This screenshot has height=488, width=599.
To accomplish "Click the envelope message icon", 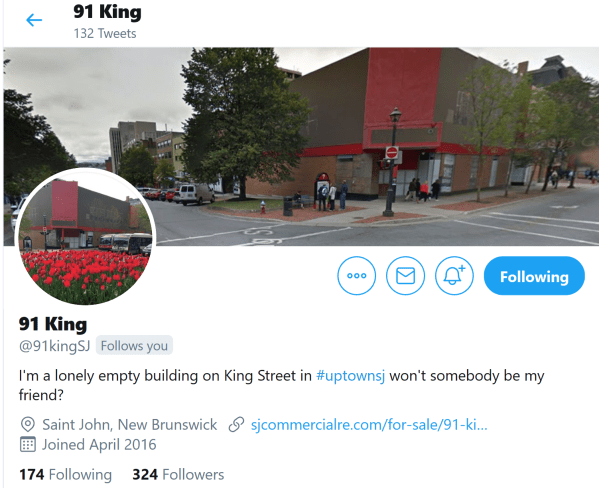I will click(x=405, y=276).
